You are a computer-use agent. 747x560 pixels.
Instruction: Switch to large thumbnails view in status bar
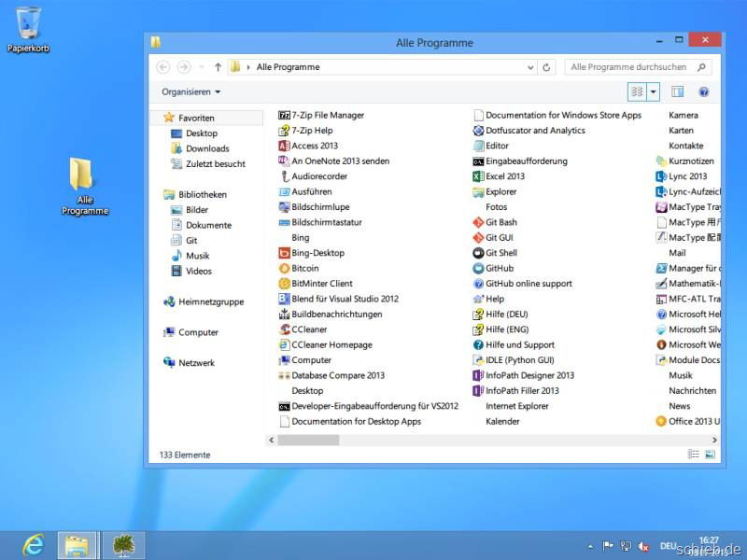[712, 455]
